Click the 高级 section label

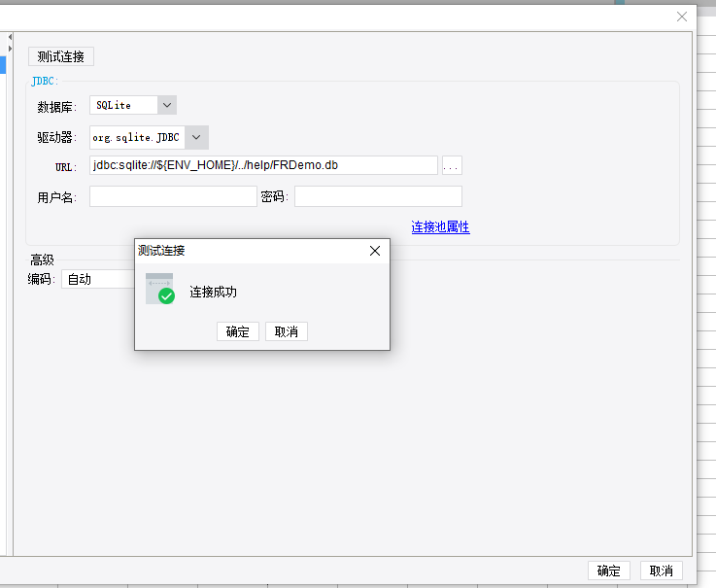click(x=42, y=259)
